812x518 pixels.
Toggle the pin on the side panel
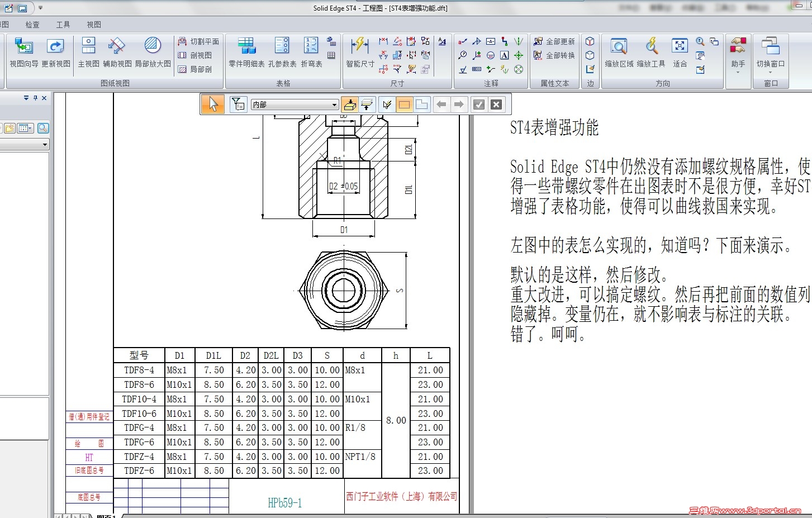point(35,98)
